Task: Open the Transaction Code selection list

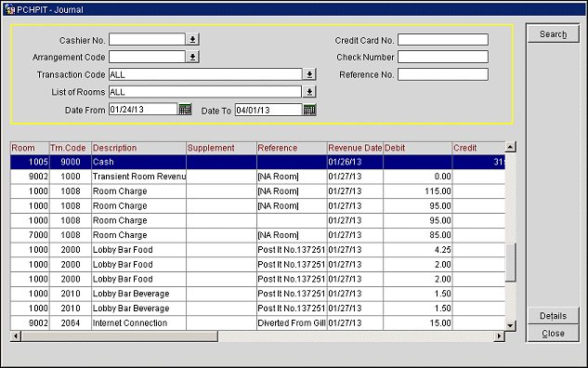Action: [x=309, y=74]
